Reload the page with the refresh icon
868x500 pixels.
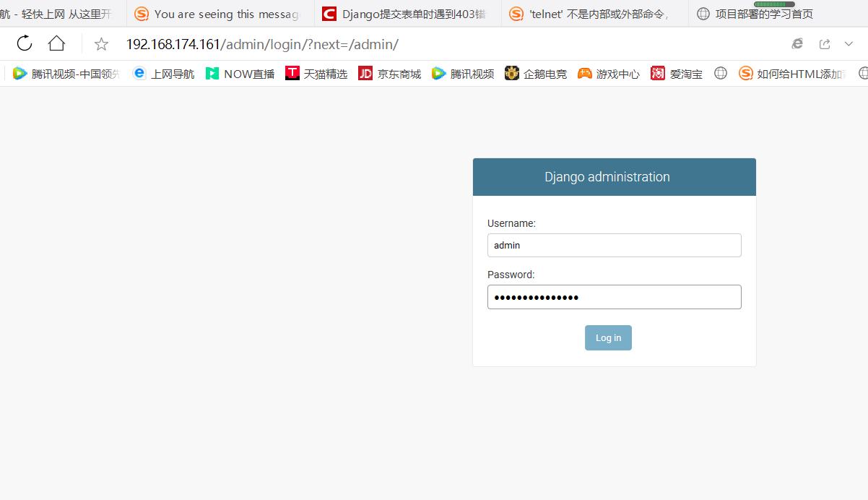[x=25, y=43]
